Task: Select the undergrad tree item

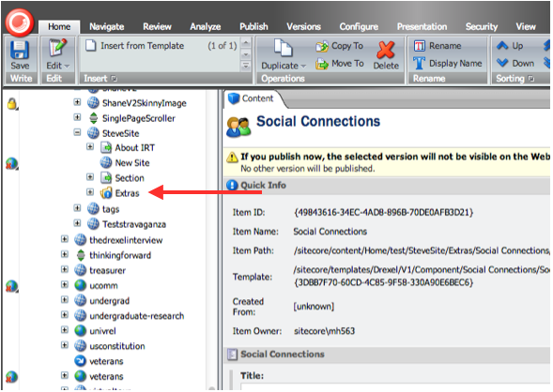Action: tap(109, 301)
